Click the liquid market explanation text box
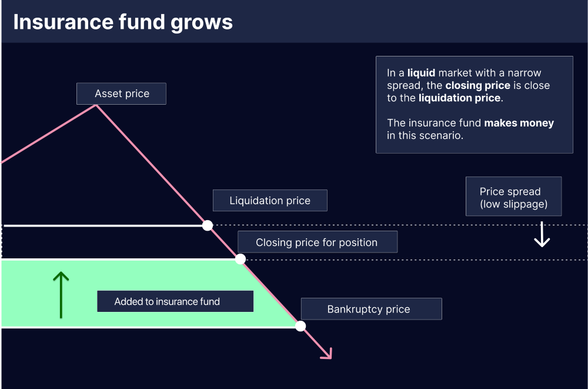The image size is (588, 389). [475, 104]
